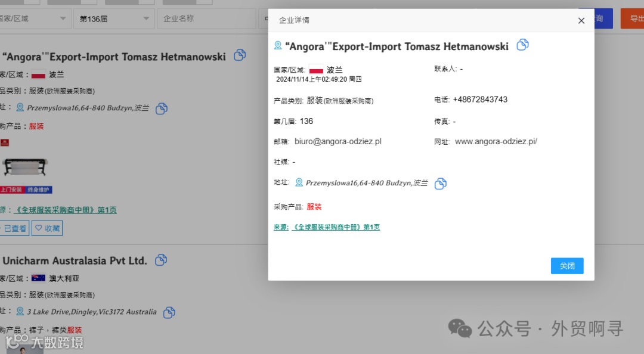644x354 pixels.
Task: Click the blue 关闭 button
Action: pyautogui.click(x=567, y=266)
